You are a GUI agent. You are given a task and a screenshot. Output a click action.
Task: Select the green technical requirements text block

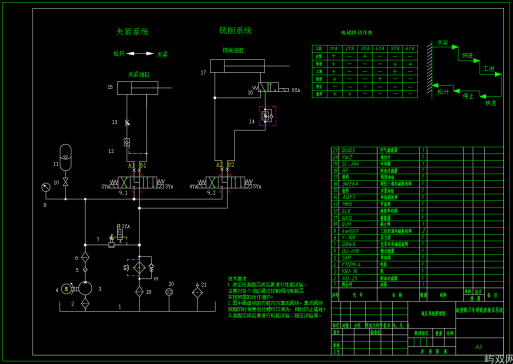point(276,296)
